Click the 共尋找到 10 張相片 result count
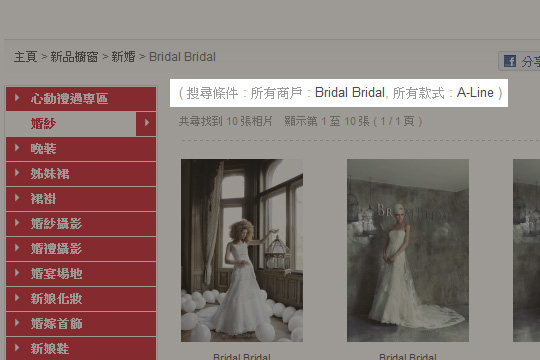Image resolution: width=540 pixels, height=360 pixels. pyautogui.click(x=226, y=121)
